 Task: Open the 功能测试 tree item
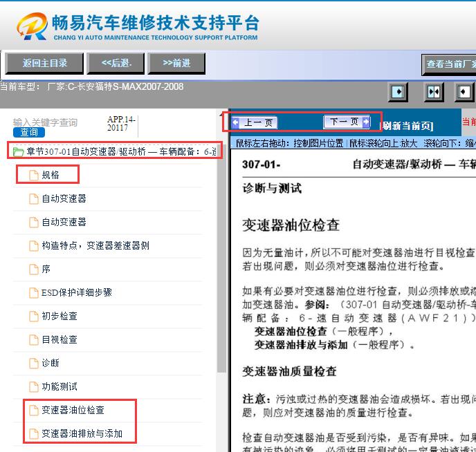click(x=59, y=386)
